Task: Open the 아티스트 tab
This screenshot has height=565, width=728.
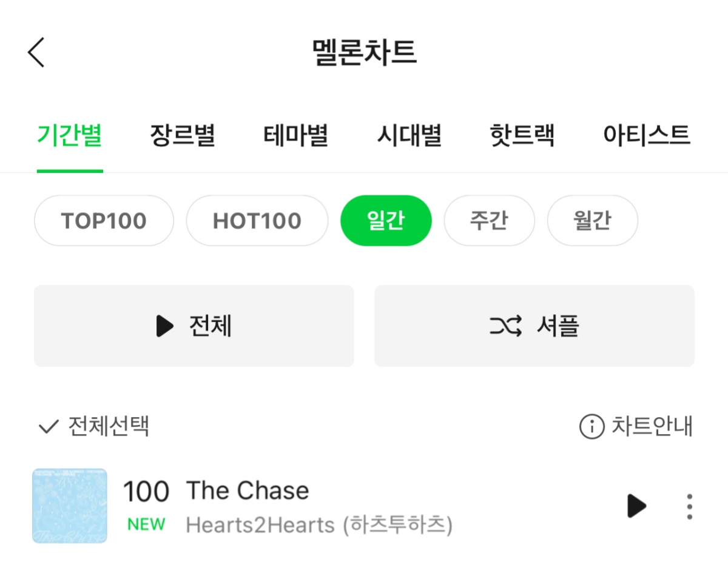Action: tap(647, 135)
